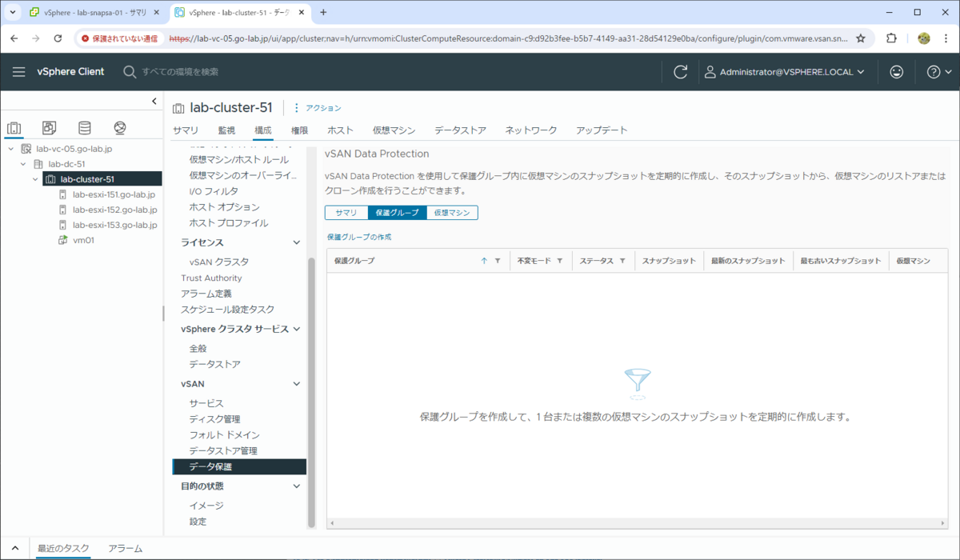This screenshot has height=560, width=960.
Task: Sort by the 保護グループ column arrow
Action: click(484, 261)
